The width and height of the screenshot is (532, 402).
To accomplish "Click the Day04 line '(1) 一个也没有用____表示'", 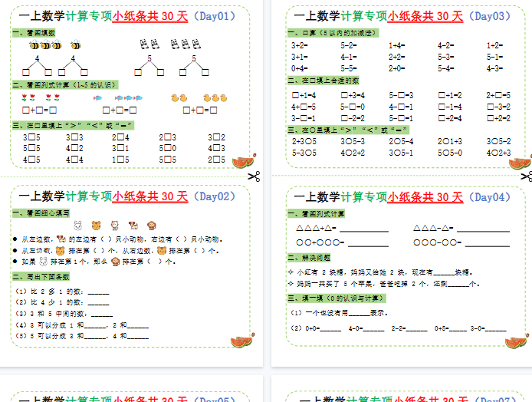I will tap(339, 313).
